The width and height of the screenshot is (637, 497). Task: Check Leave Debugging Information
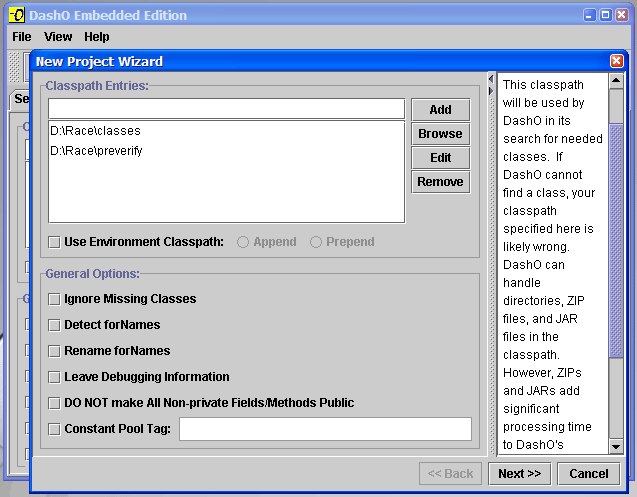(x=54, y=378)
